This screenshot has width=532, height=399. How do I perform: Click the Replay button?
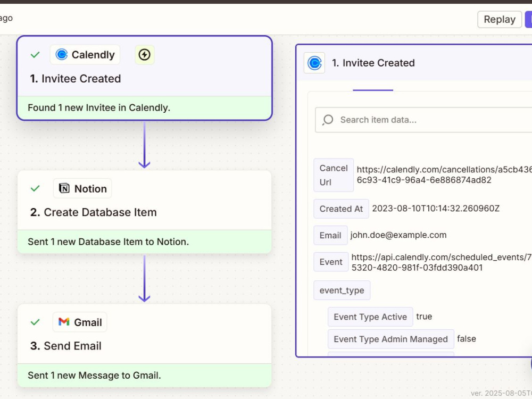[499, 19]
